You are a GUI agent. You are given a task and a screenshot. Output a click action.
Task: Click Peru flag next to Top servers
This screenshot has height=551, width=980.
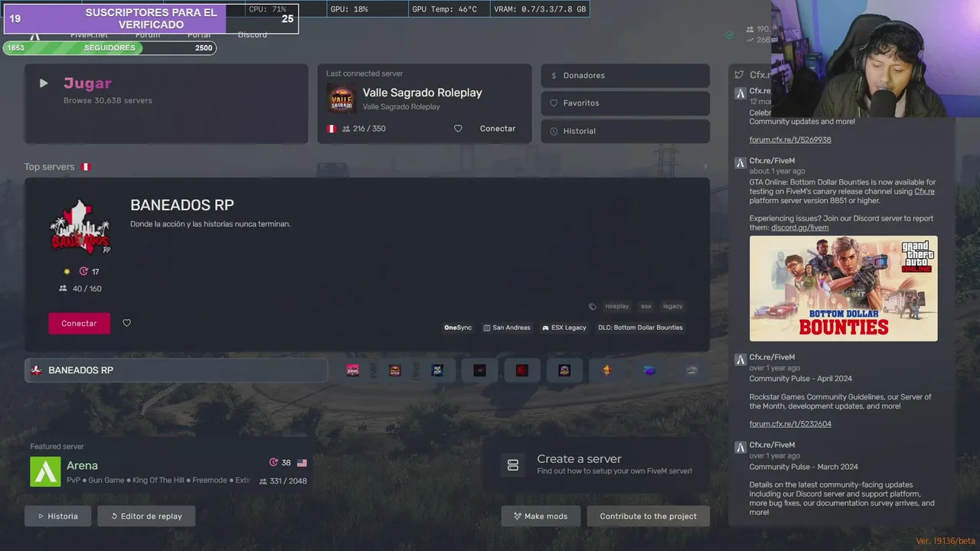click(x=86, y=167)
